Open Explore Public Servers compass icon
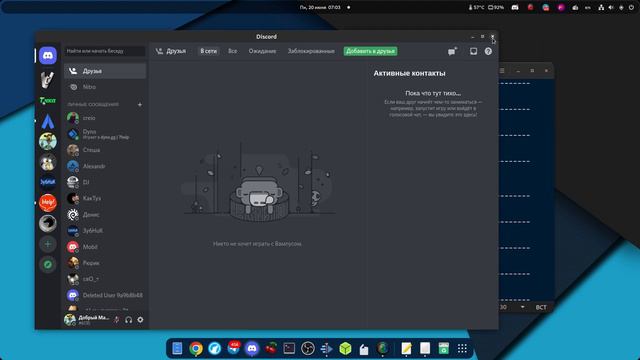640x360 pixels. tap(48, 264)
